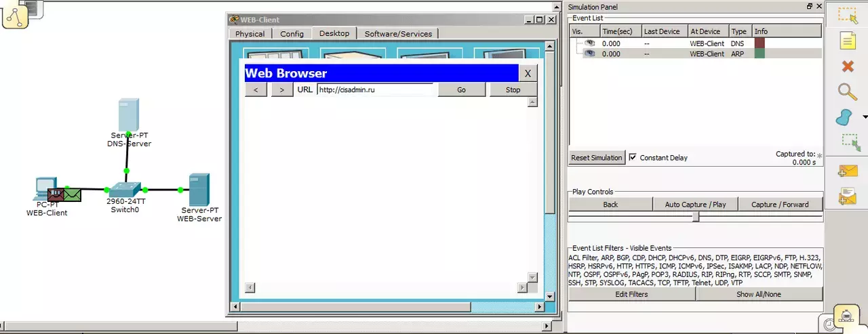Click the Switch0 2960-24TT device
The width and height of the screenshot is (868, 334).
pyautogui.click(x=126, y=189)
